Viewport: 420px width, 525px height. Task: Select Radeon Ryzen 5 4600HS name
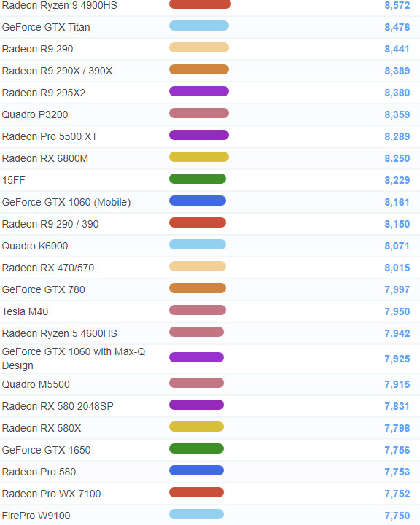(59, 333)
